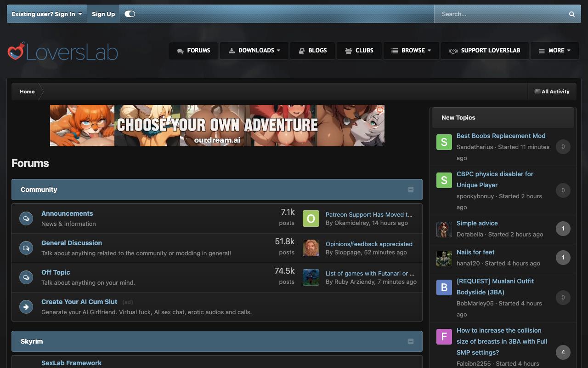Screen dimensions: 588x368
Task: Click BobMarley05's blue B avatar
Action: point(444,287)
